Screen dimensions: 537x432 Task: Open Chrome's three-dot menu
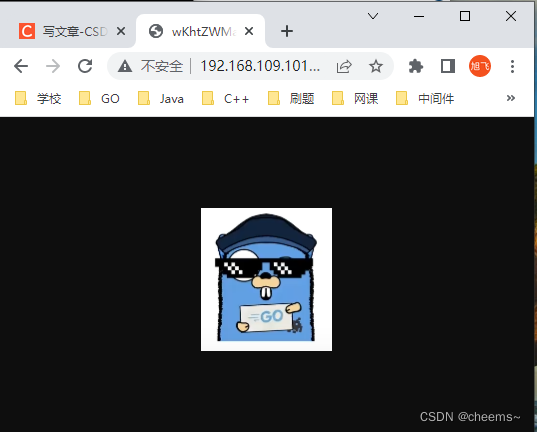pos(512,66)
